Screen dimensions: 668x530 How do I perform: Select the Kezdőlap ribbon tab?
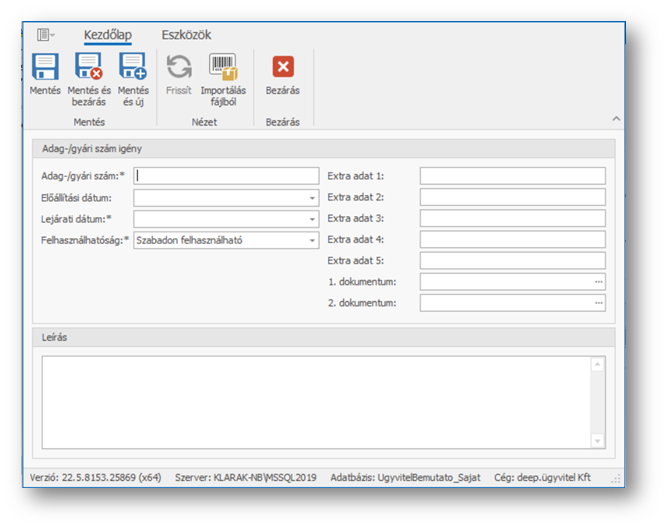pyautogui.click(x=108, y=35)
